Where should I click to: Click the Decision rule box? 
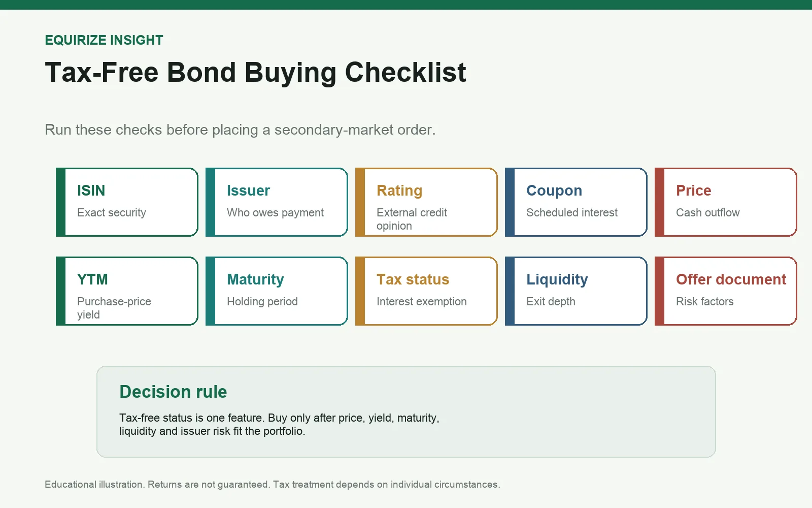(x=406, y=411)
